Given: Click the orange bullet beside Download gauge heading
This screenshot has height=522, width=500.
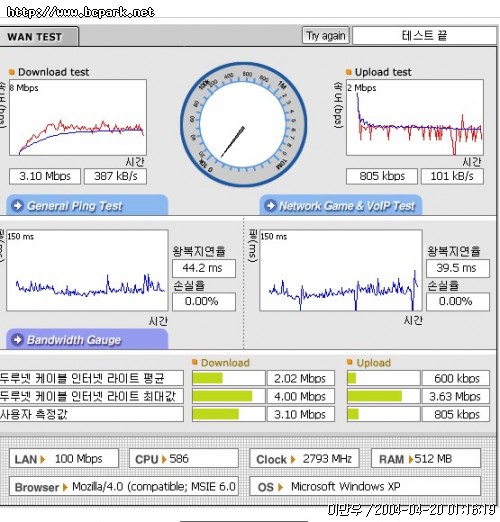Looking at the screenshot, I should 195,362.
